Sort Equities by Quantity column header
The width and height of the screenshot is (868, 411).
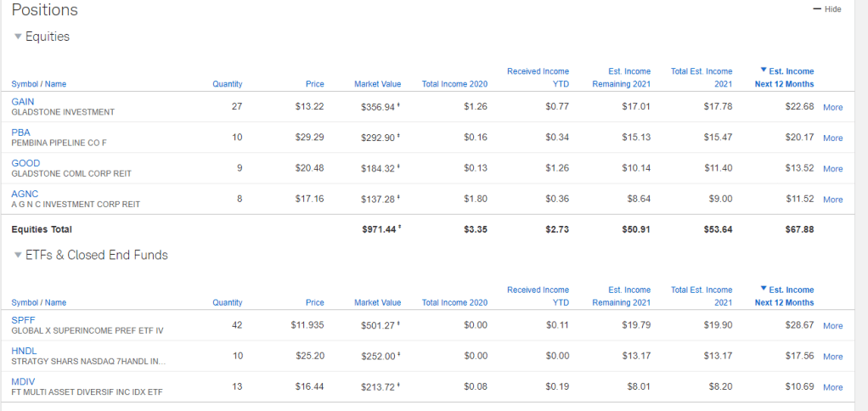pos(227,84)
